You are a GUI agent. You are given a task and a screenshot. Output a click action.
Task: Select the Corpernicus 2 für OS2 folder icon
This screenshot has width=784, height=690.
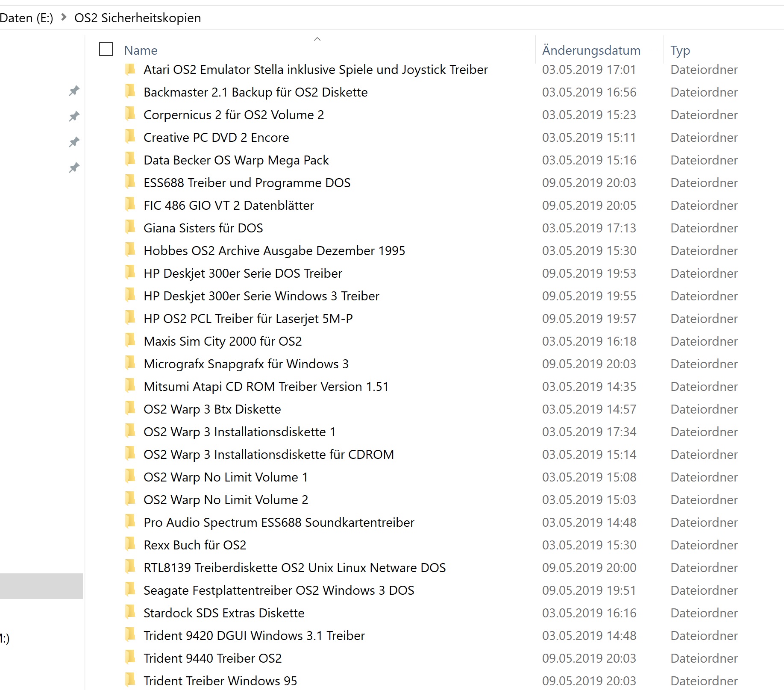130,115
